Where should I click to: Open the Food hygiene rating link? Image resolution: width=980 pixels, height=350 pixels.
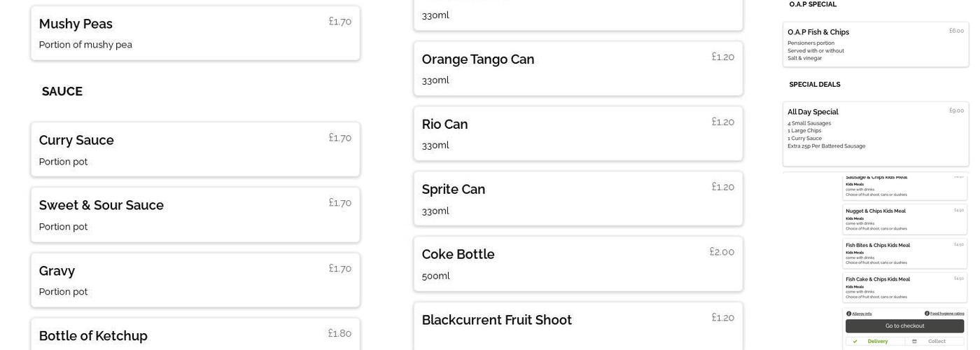point(947,314)
